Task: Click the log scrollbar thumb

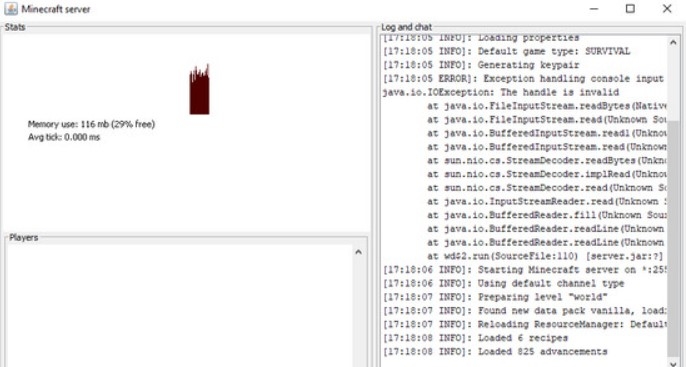Action: coord(673,238)
